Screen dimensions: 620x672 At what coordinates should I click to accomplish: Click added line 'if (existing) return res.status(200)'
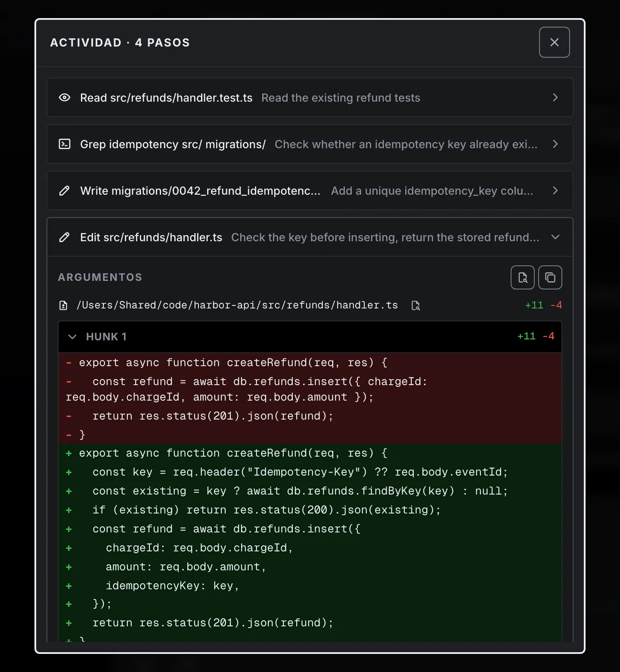(x=310, y=510)
